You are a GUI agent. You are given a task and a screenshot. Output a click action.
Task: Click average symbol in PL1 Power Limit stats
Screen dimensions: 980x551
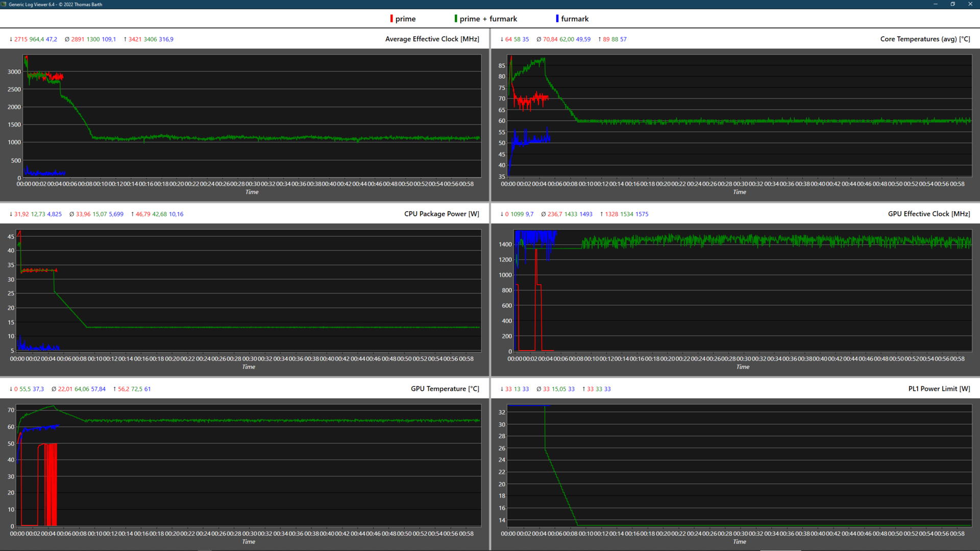(x=538, y=389)
